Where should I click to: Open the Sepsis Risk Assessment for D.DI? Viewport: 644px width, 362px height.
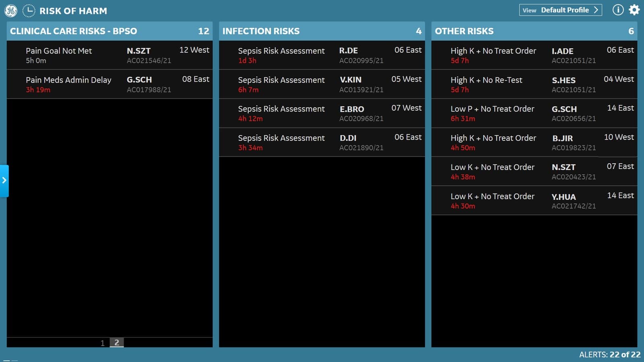pyautogui.click(x=322, y=142)
